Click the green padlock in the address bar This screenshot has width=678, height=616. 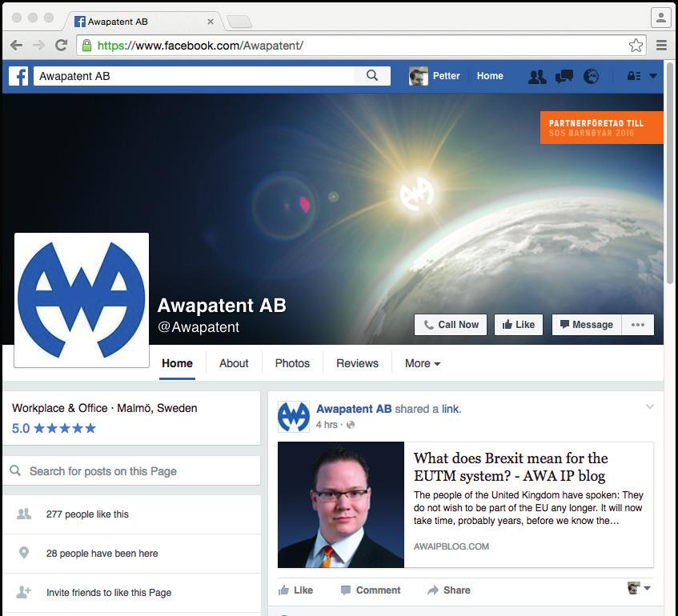tap(87, 46)
